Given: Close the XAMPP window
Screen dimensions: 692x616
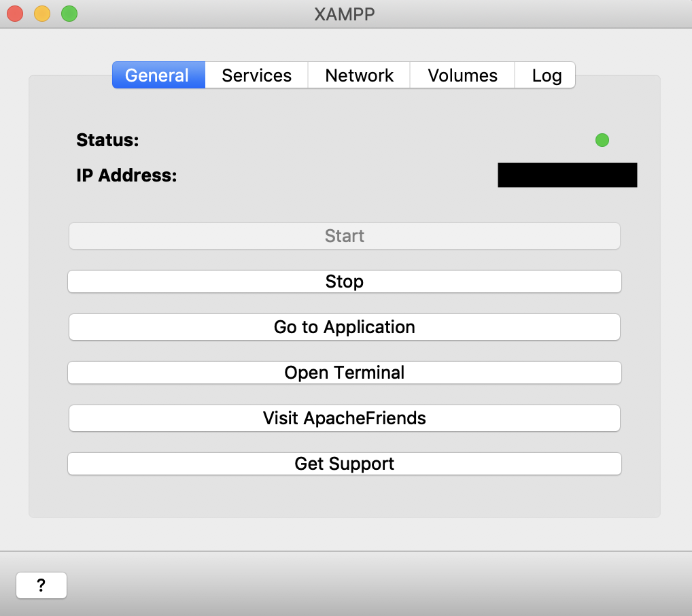Looking at the screenshot, I should 15,14.
